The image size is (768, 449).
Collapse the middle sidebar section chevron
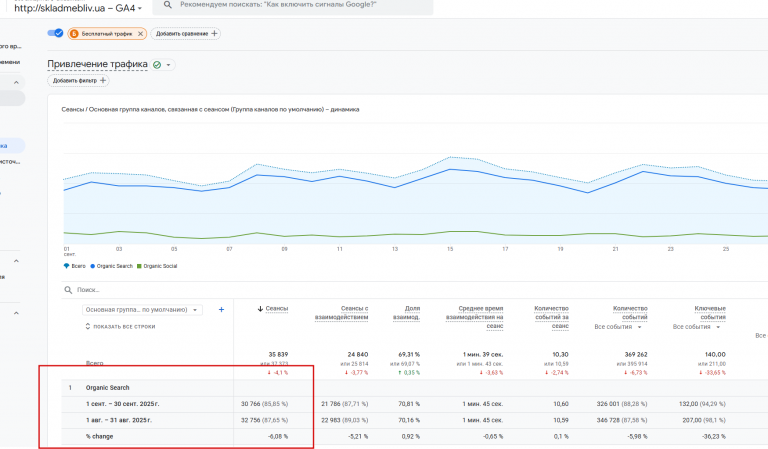pyautogui.click(x=16, y=261)
